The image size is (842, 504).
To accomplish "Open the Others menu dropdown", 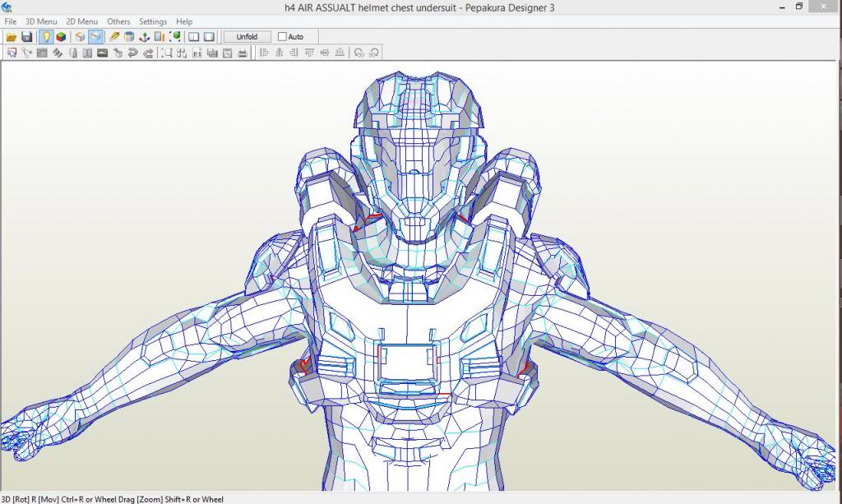I will [x=118, y=21].
